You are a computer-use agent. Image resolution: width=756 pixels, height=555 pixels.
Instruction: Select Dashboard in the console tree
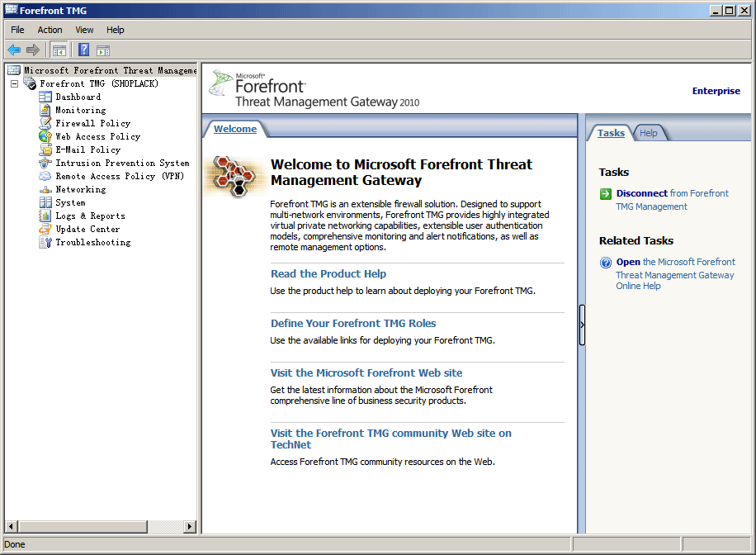coord(78,97)
